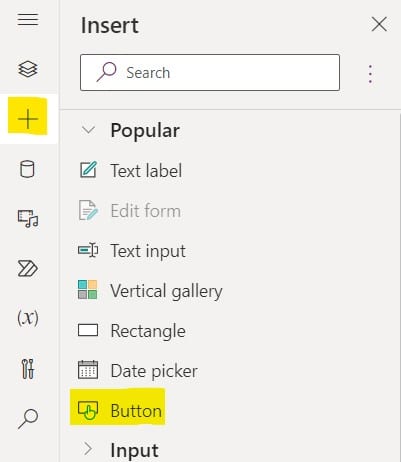Open the three-dot more options menu

370,74
